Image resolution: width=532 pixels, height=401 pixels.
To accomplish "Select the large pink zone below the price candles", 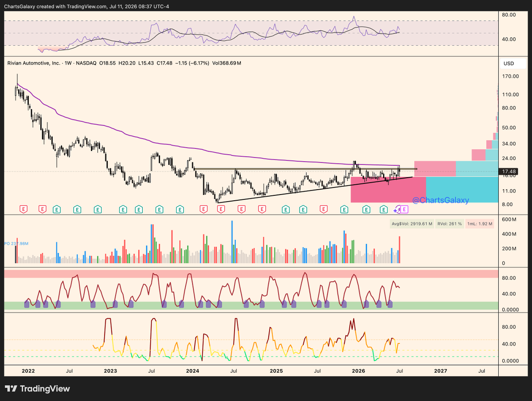I will pyautogui.click(x=388, y=190).
